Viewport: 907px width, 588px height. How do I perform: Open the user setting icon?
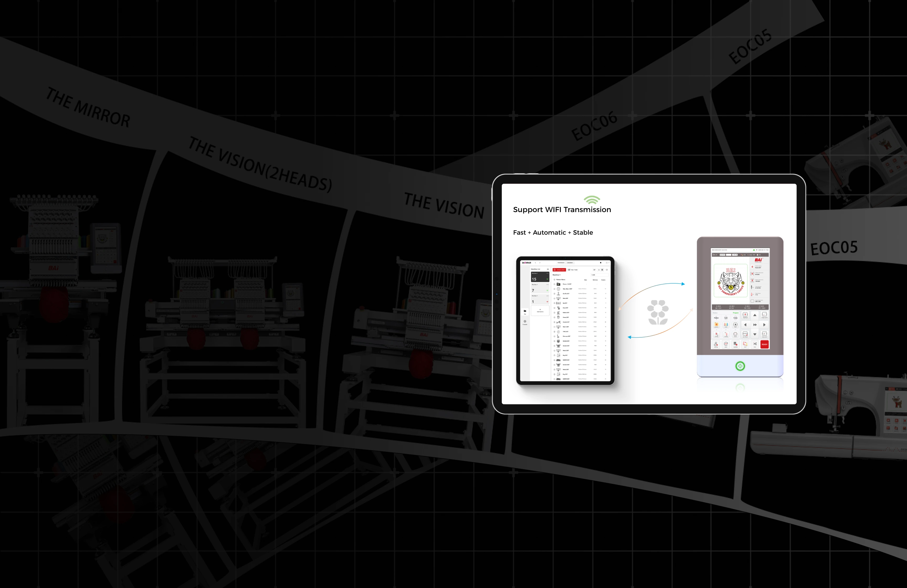716,344
